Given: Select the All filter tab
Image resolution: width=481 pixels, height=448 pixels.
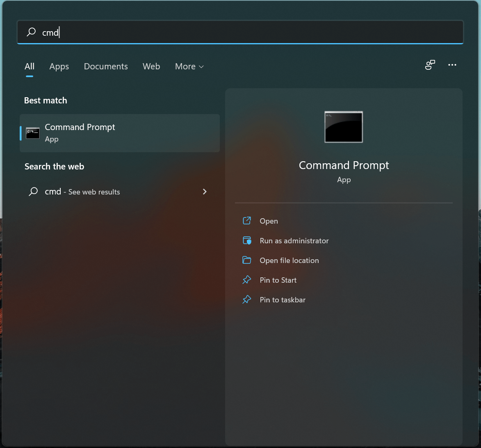Looking at the screenshot, I should [29, 66].
